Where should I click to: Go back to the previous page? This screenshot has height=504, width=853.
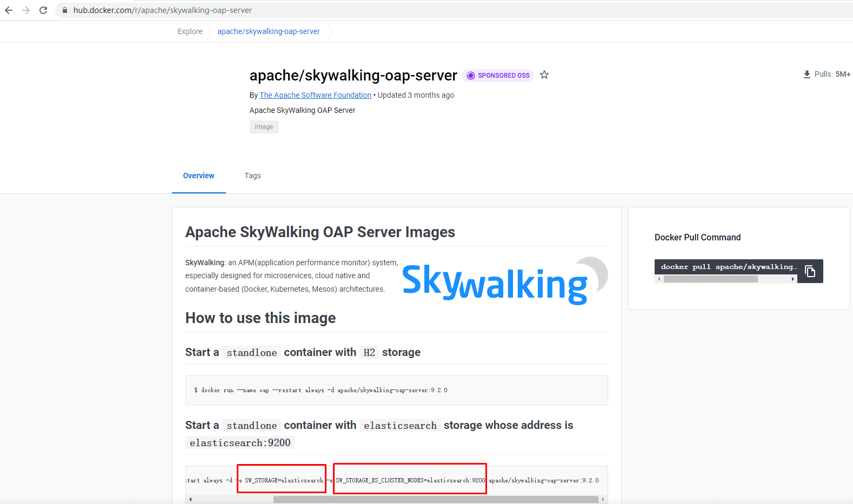tap(9, 10)
